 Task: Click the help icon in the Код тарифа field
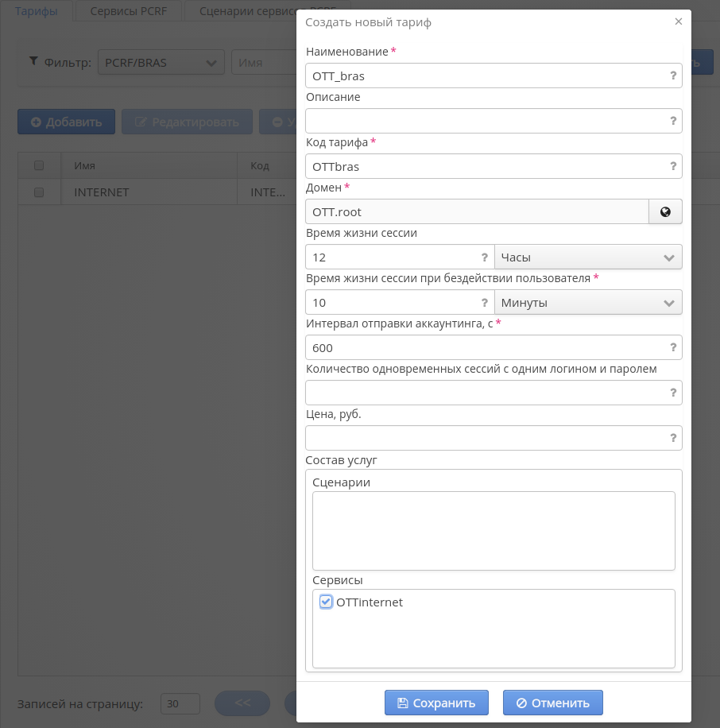[672, 166]
